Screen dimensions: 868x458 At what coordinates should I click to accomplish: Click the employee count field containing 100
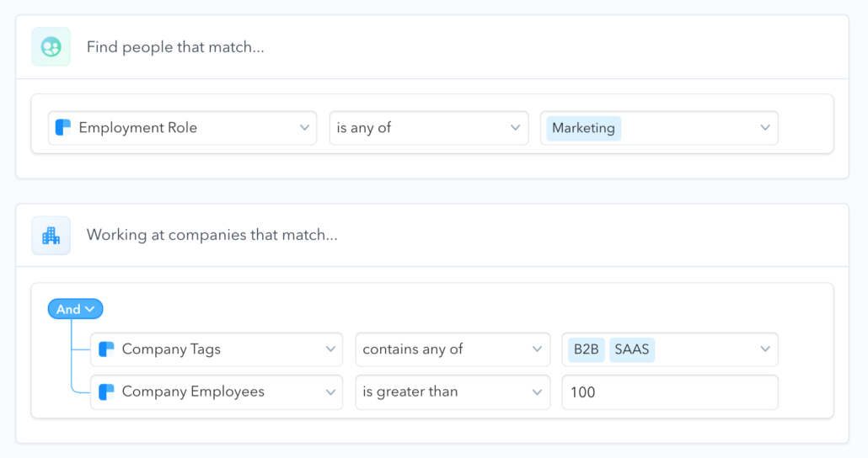point(669,392)
